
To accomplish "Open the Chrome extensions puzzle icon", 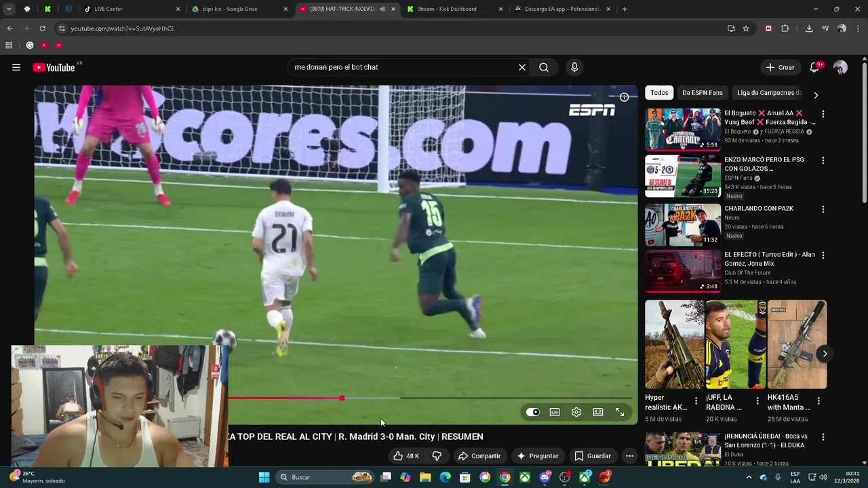I will click(785, 28).
